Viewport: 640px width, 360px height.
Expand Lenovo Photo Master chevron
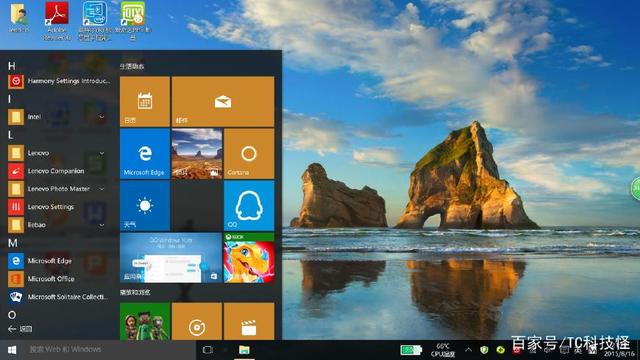click(x=102, y=189)
